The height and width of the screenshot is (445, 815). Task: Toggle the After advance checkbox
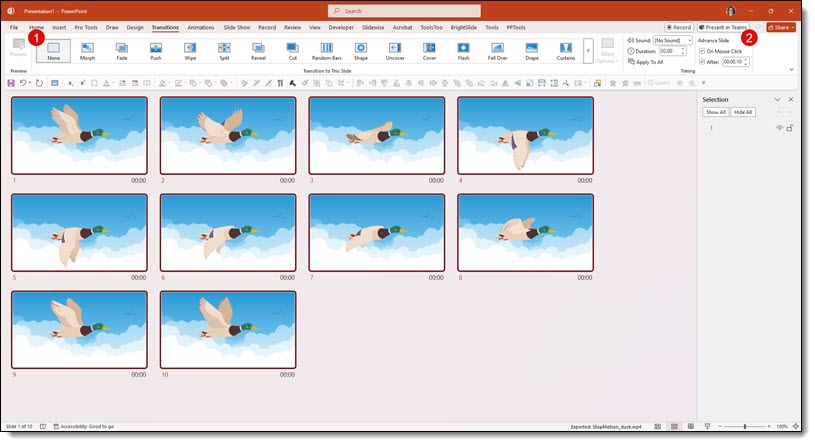702,61
